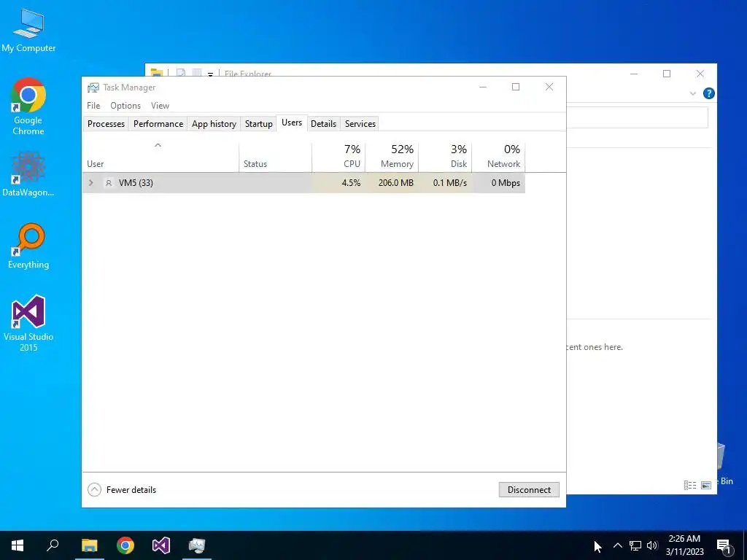Open the DataWagon desktop shortcut

click(x=28, y=174)
